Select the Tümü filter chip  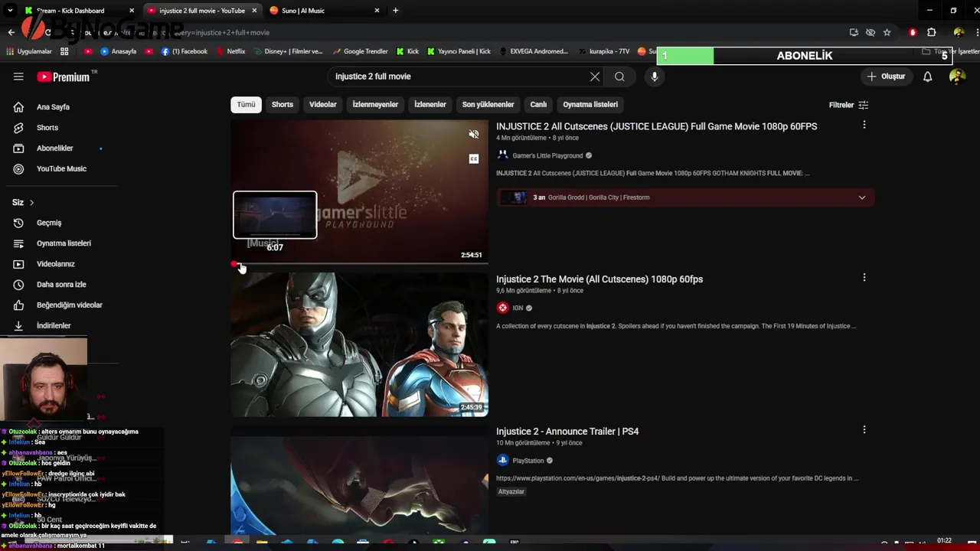click(x=246, y=105)
